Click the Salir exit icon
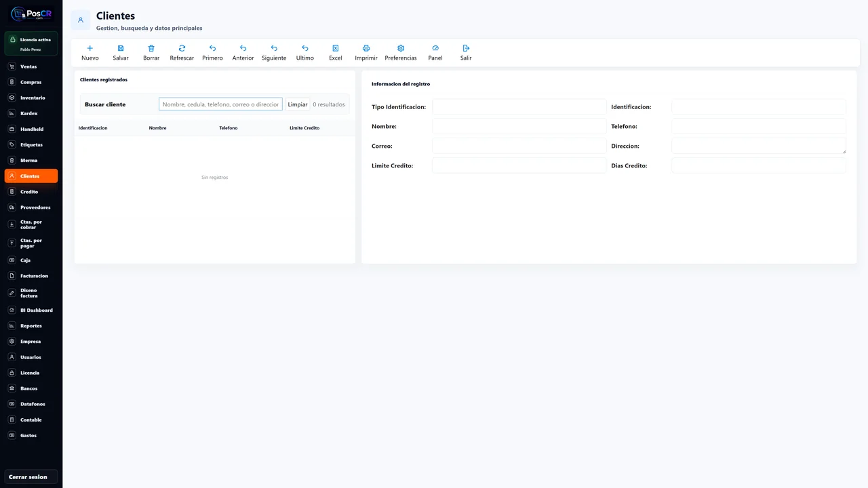The width and height of the screenshot is (868, 488). point(466,48)
